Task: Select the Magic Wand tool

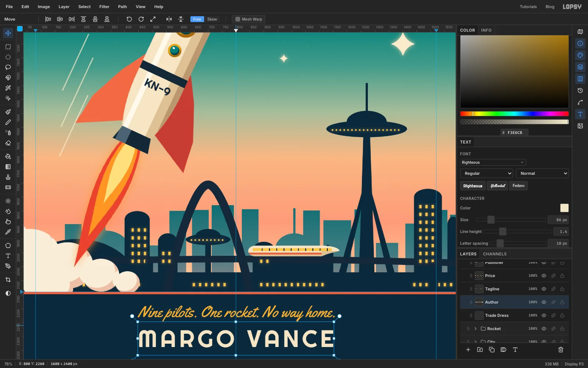Action: click(x=8, y=88)
